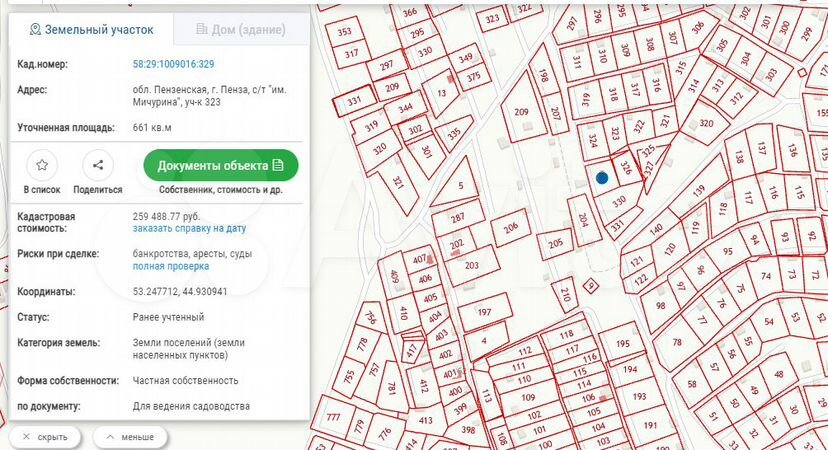Switch to the Земельный участок tab
This screenshot has width=828, height=450.
pyautogui.click(x=90, y=30)
